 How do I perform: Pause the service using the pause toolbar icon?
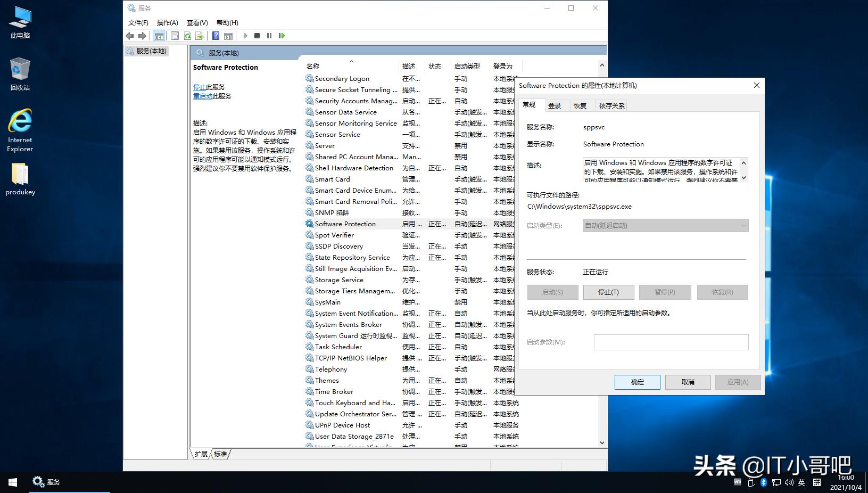[269, 36]
